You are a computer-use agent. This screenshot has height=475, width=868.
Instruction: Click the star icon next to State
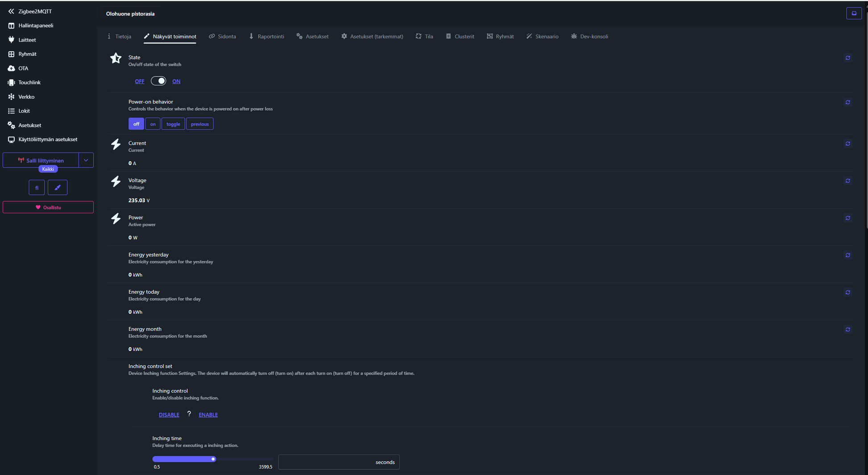(x=116, y=58)
